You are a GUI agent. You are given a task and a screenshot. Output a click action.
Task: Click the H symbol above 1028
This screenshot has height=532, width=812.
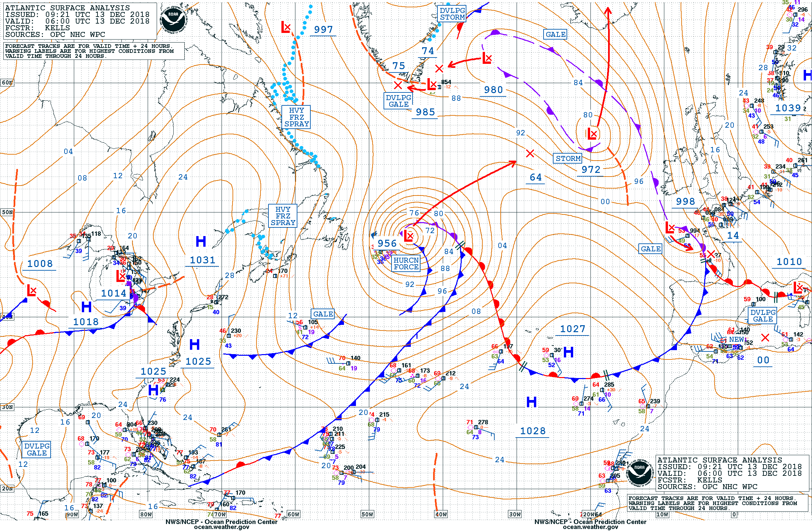click(531, 402)
